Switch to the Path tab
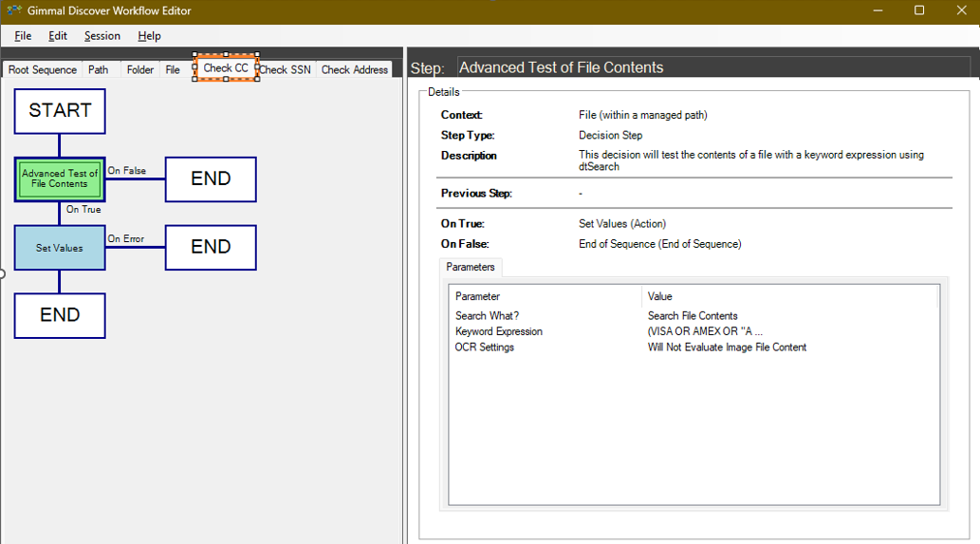980x544 pixels. 99,70
